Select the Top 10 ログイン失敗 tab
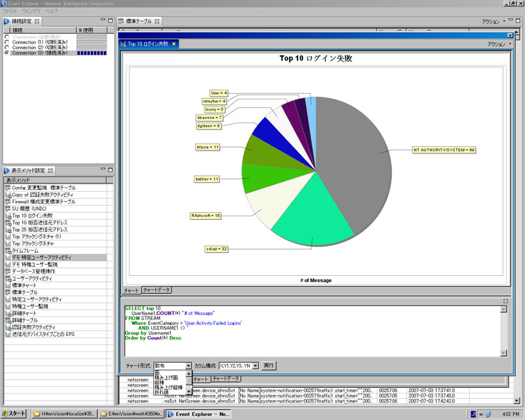The width and height of the screenshot is (525, 420). 148,44
